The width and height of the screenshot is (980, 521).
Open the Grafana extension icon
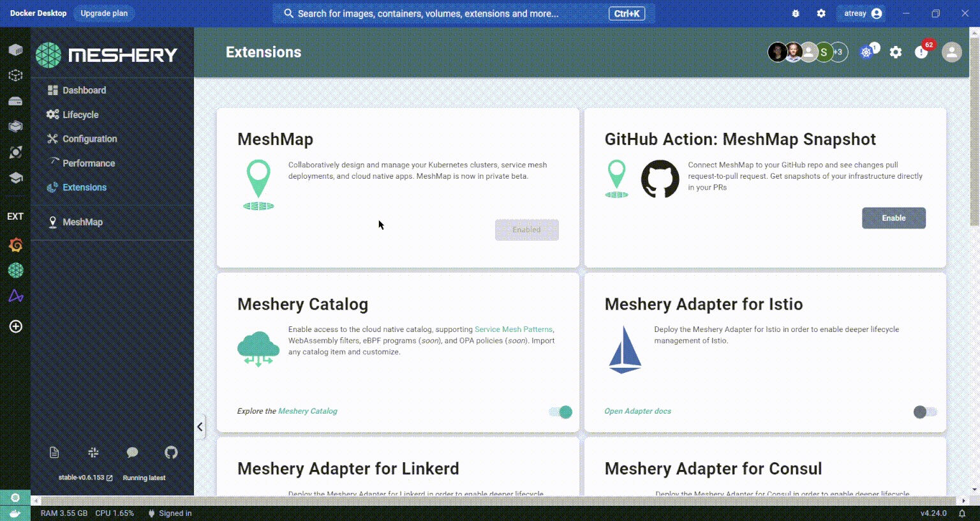coord(15,245)
